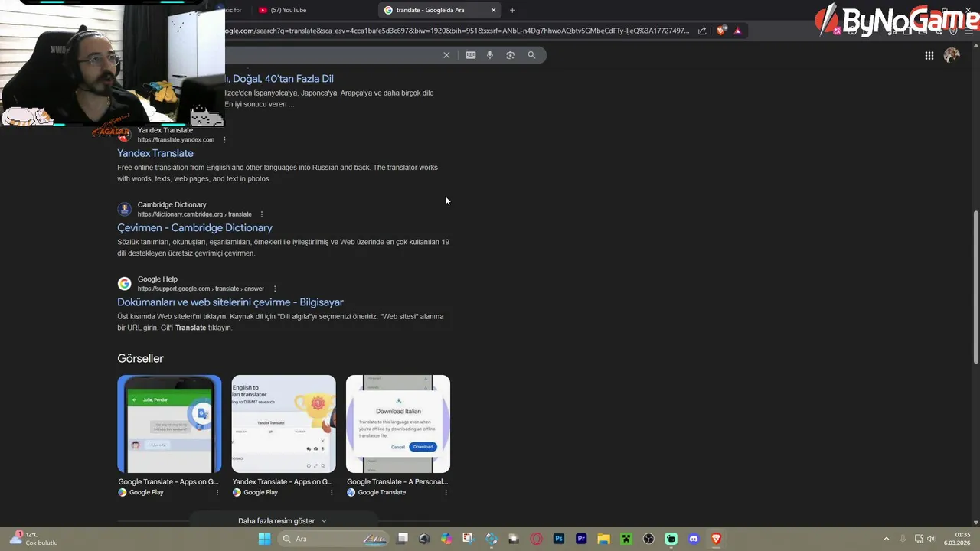Open the clock and date panel

(958, 539)
